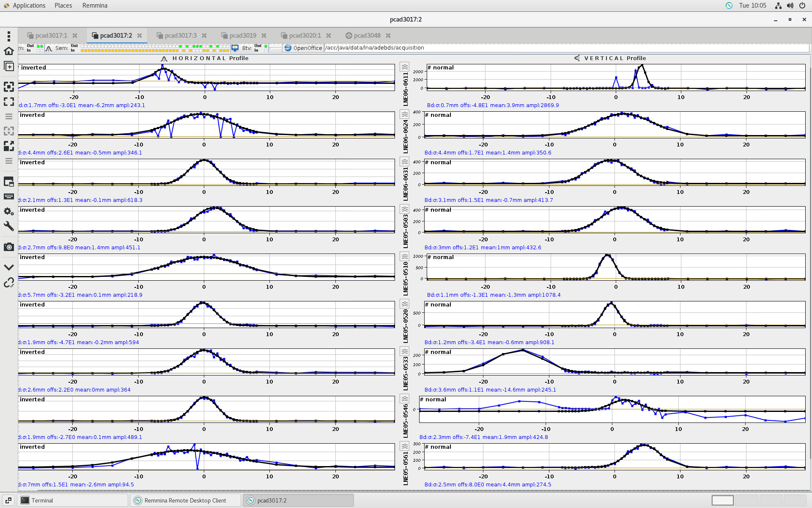Expand sidebar down-chevron minimize icon
The height and width of the screenshot is (508, 812).
coord(8,268)
